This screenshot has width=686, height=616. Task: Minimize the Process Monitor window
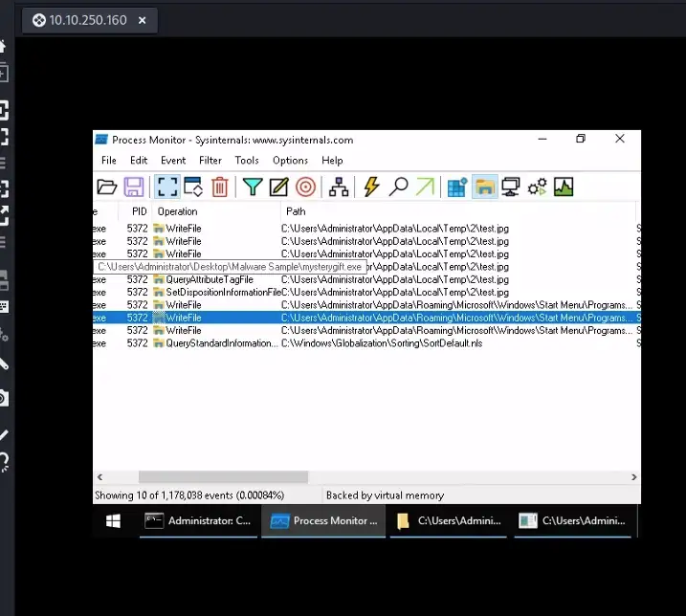point(542,139)
